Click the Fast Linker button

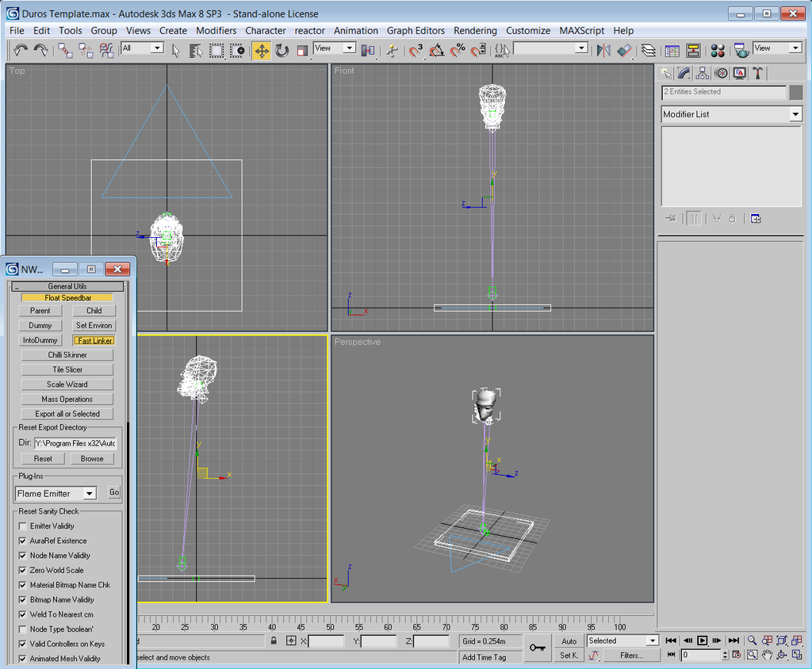[94, 340]
